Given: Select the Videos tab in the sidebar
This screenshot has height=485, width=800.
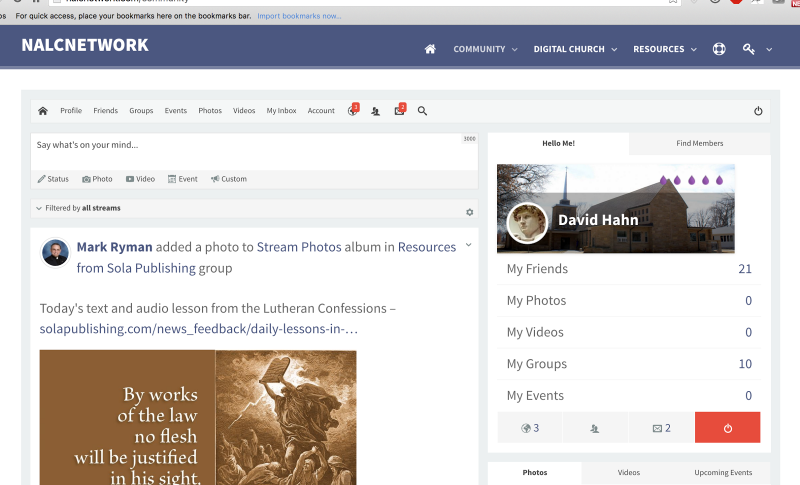Looking at the screenshot, I should tap(628, 472).
